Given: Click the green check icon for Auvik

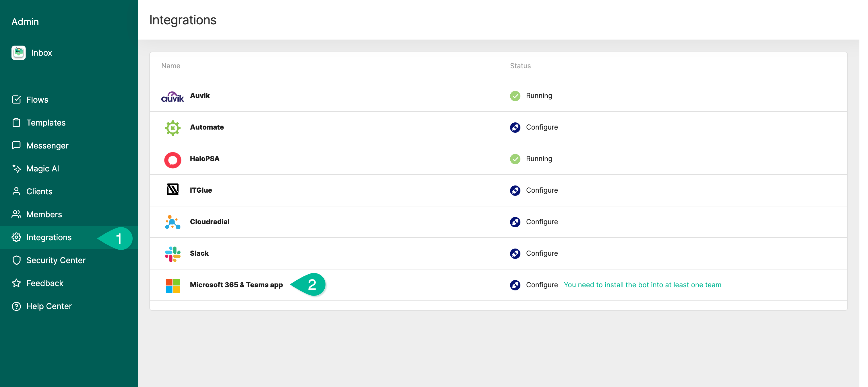Looking at the screenshot, I should pyautogui.click(x=515, y=96).
